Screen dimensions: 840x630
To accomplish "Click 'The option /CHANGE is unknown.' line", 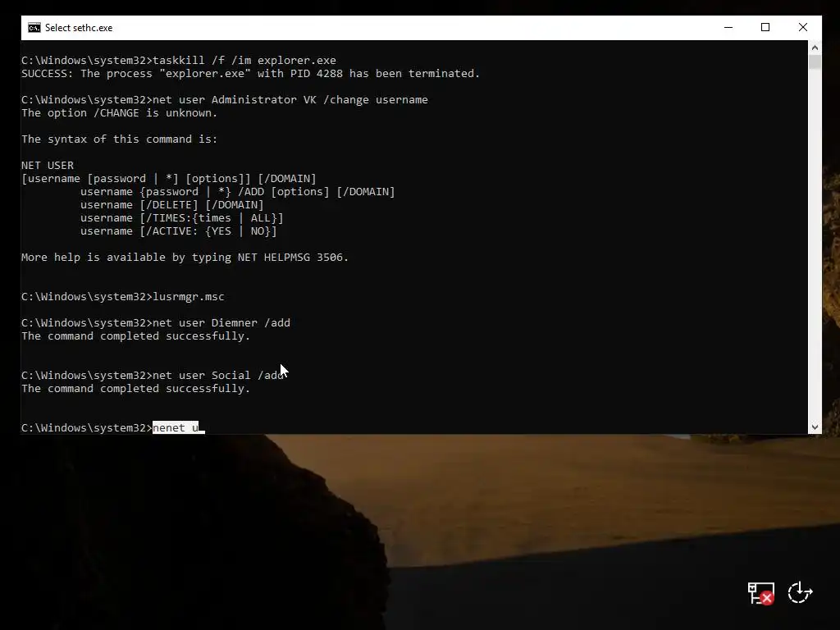I will pos(120,113).
